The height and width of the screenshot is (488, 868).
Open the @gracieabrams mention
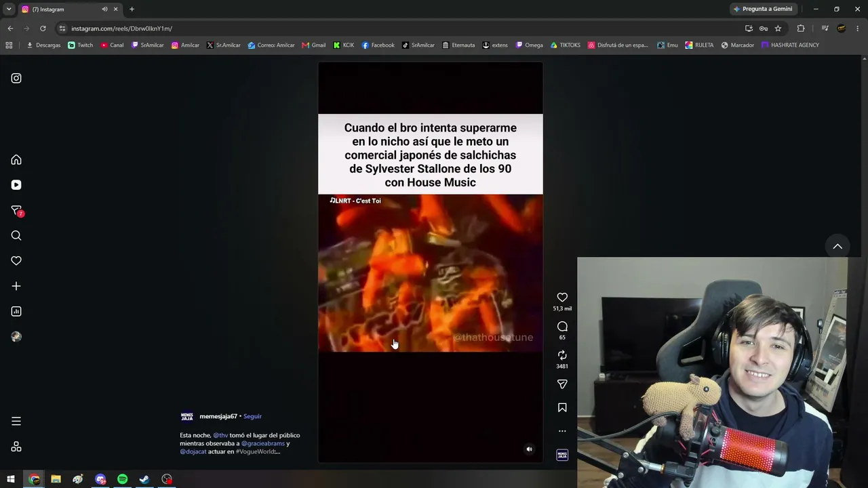coord(263,443)
